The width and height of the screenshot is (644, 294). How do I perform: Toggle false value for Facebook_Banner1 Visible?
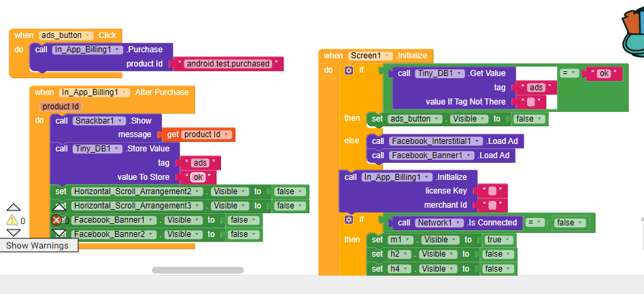243,220
